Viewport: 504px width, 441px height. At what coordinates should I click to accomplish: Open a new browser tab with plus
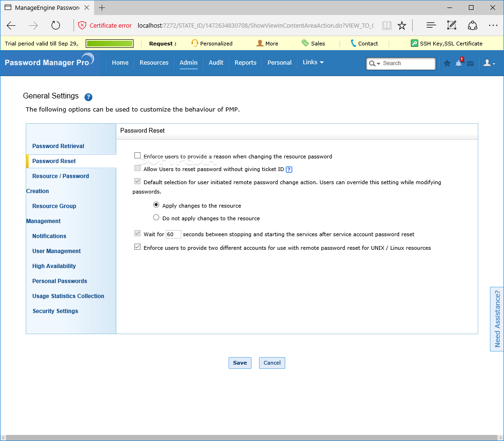click(102, 7)
